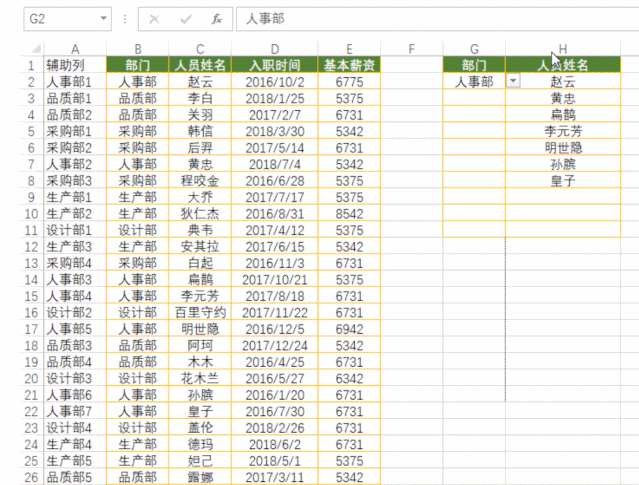Click the salary value 8542
639x485 pixels.
coord(349,214)
